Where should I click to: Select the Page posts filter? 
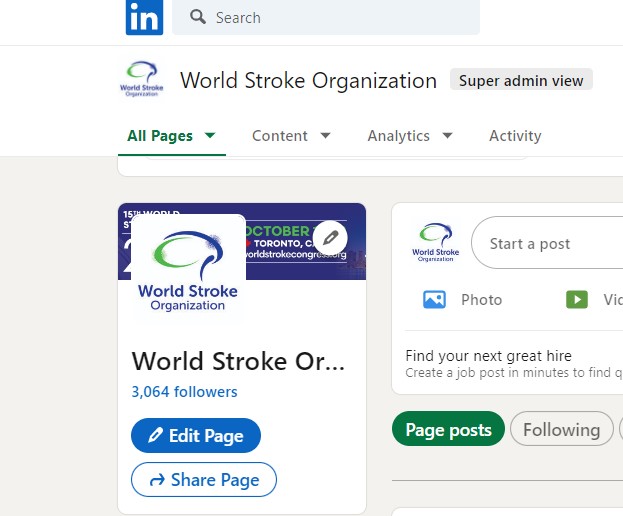[448, 430]
